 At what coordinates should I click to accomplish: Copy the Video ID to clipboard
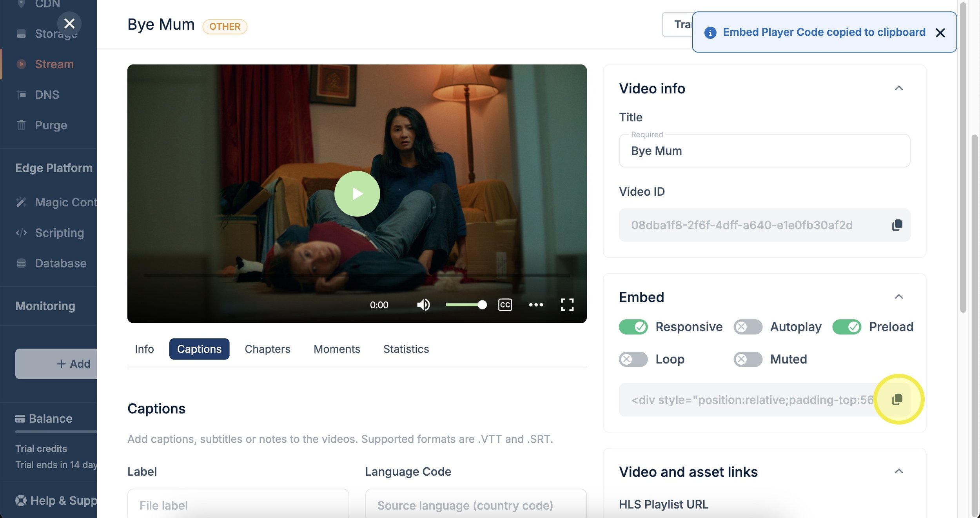point(897,225)
